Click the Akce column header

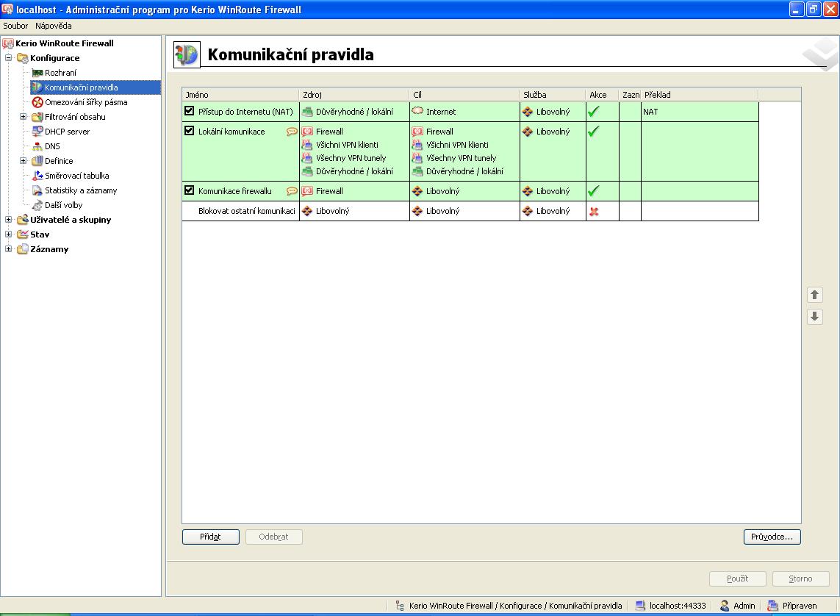602,95
